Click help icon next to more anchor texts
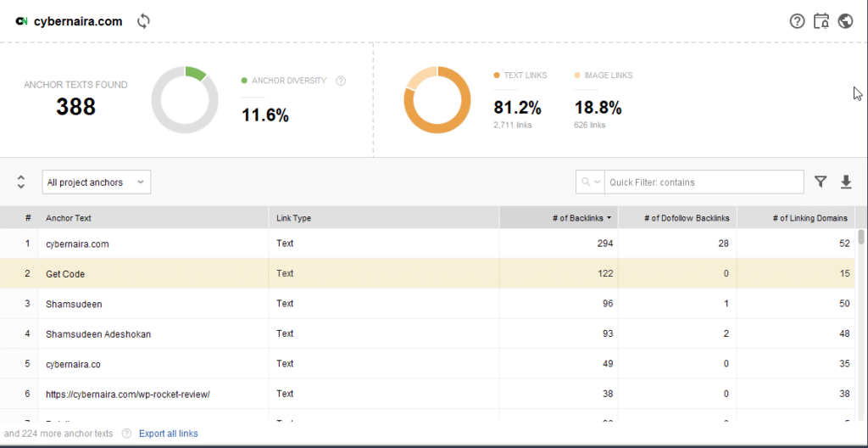Image resolution: width=868 pixels, height=448 pixels. (126, 434)
